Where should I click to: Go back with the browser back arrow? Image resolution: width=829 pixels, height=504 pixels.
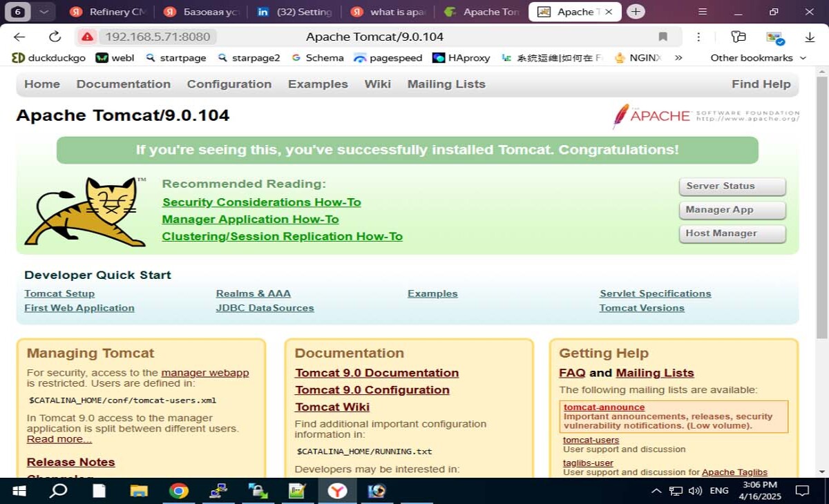click(19, 37)
